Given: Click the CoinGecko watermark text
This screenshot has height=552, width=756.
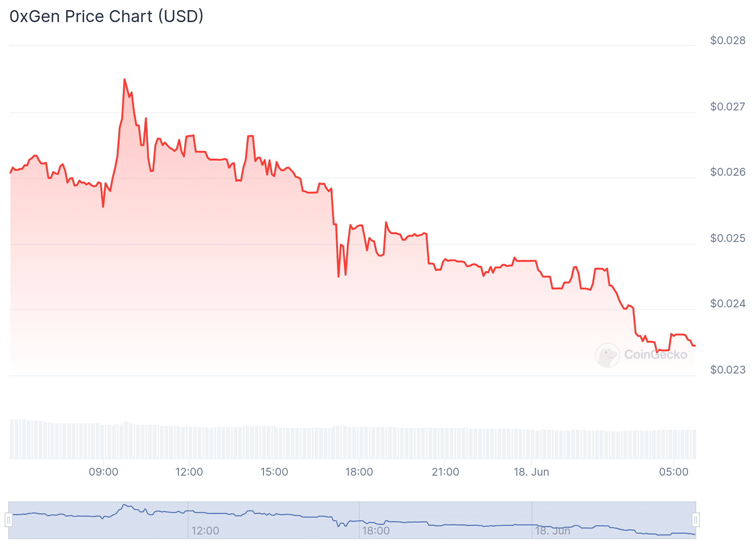Looking at the screenshot, I should tap(655, 355).
